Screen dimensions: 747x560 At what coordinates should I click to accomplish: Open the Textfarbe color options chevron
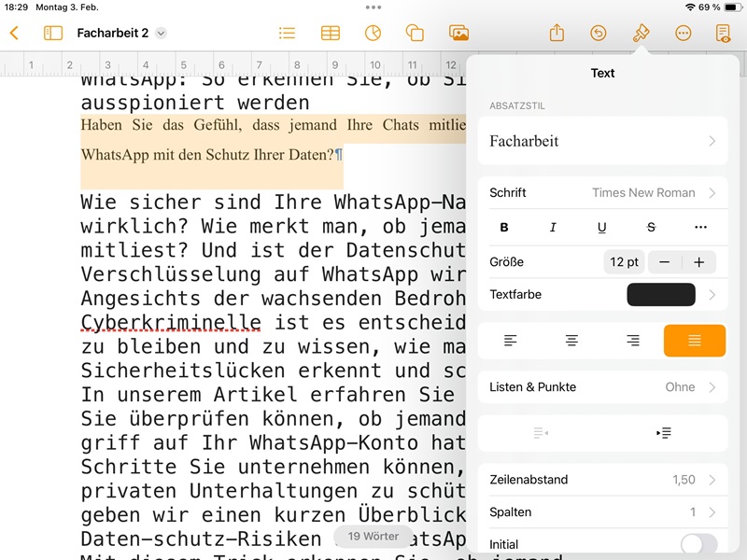tap(712, 295)
